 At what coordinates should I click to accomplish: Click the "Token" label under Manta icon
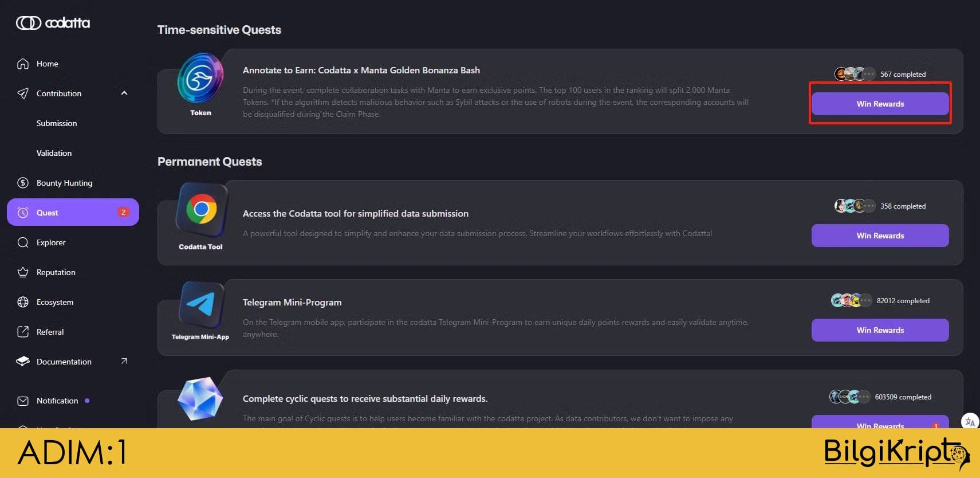click(200, 113)
